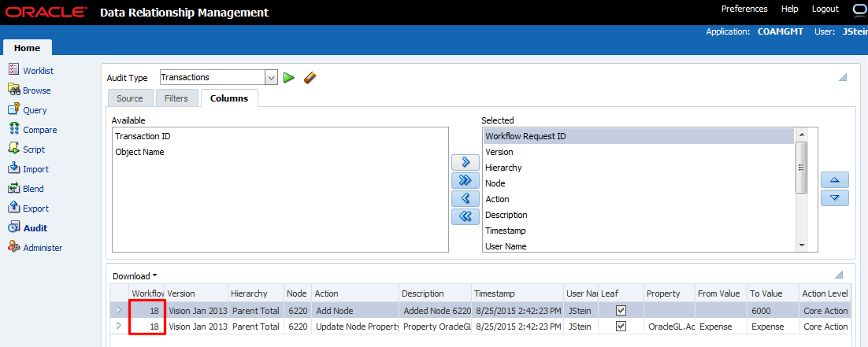Select Object Name in Available list
This screenshot has height=347, width=868.
click(280, 152)
